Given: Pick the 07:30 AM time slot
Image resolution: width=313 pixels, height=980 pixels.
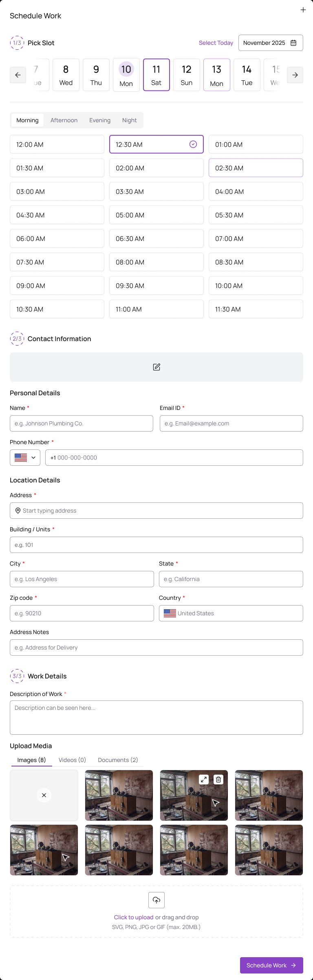Looking at the screenshot, I should [x=57, y=262].
